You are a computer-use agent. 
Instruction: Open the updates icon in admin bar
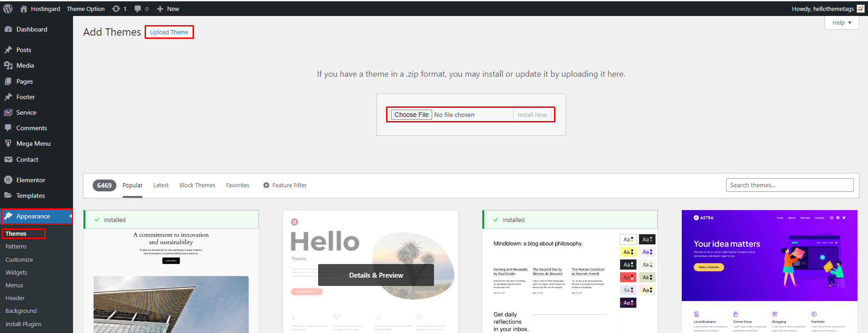pos(116,9)
